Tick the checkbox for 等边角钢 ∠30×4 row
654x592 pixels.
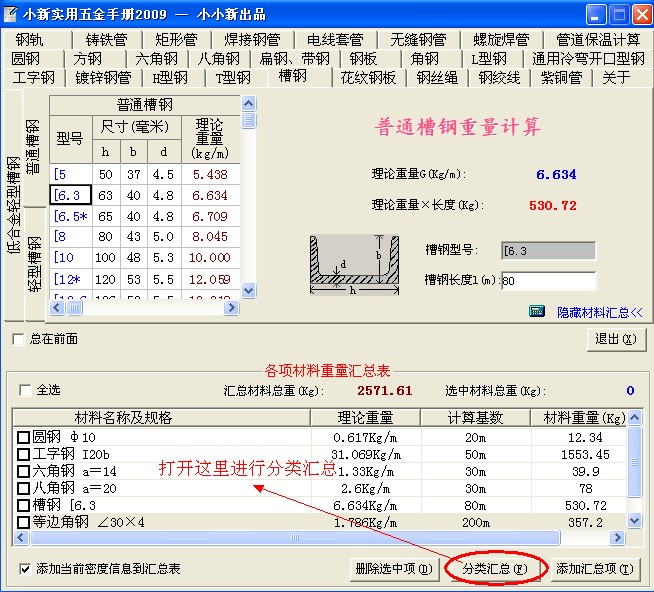pyautogui.click(x=23, y=522)
